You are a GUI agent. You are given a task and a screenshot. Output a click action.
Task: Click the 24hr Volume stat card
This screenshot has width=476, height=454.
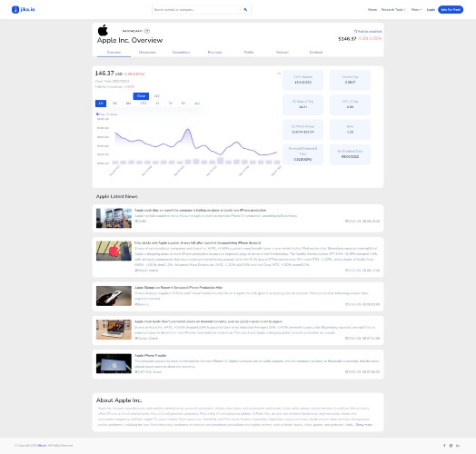click(x=302, y=80)
